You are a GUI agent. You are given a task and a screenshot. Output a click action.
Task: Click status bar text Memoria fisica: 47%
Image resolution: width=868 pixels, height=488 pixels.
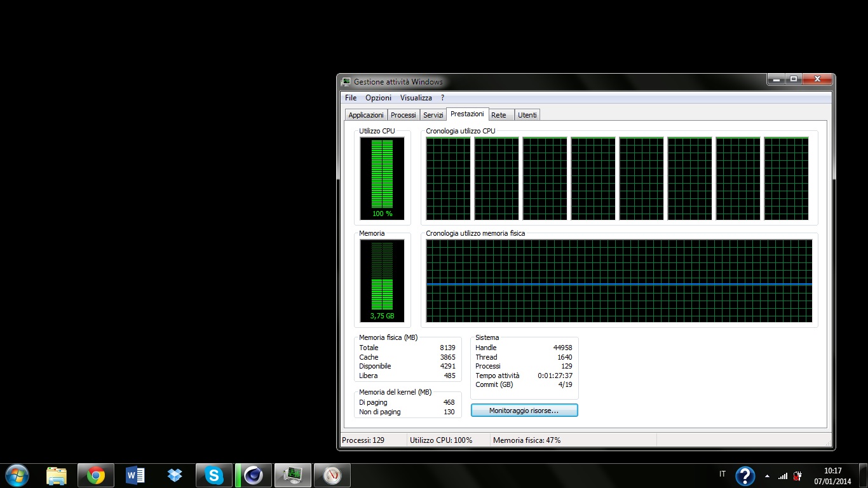(527, 440)
